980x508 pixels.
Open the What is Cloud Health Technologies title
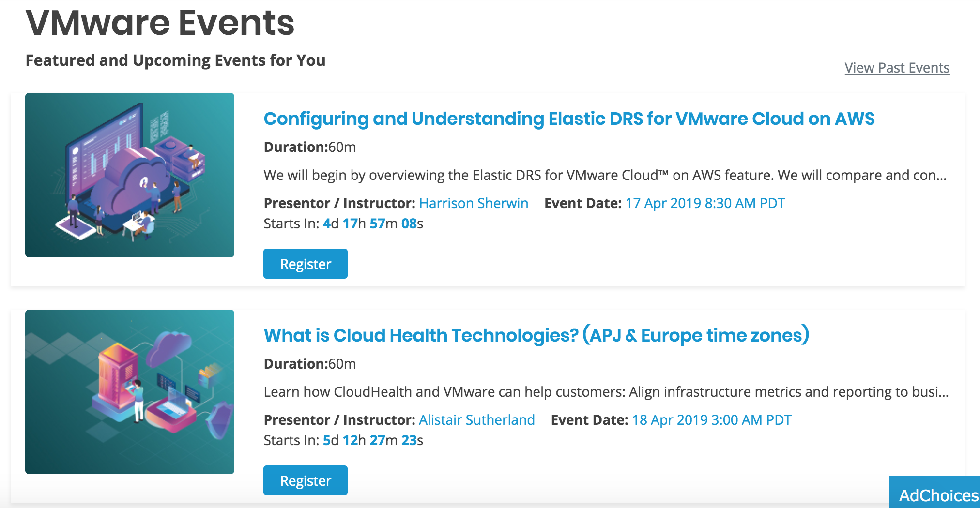pyautogui.click(x=536, y=336)
